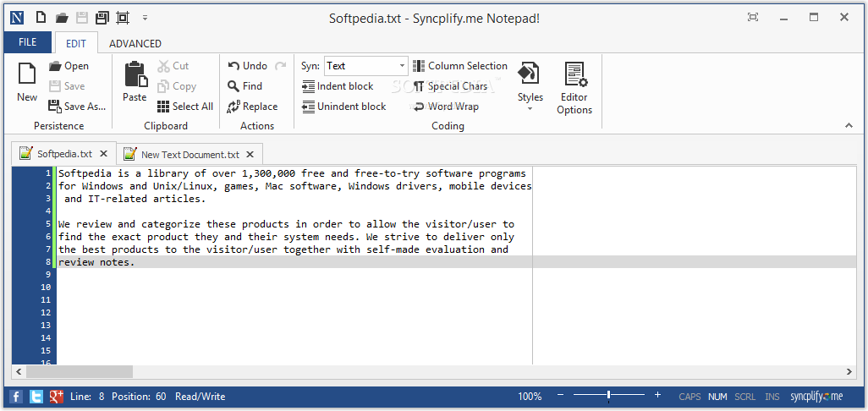The width and height of the screenshot is (868, 411).
Task: Switch to the ADVANCED ribbon tab
Action: (x=135, y=43)
